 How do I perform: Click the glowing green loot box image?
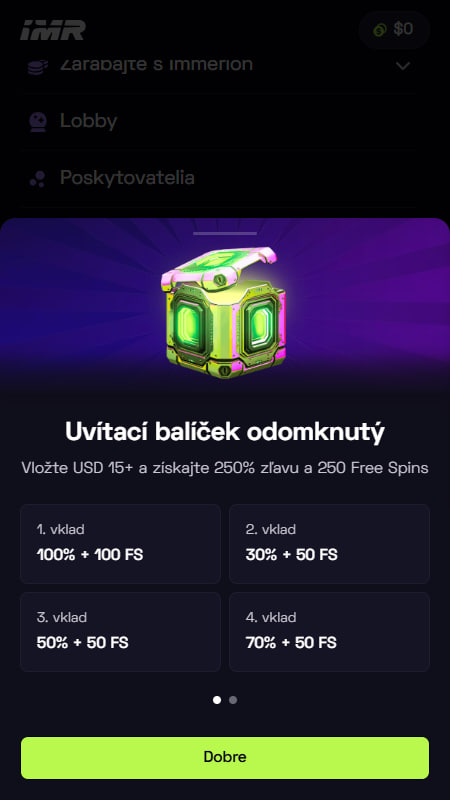click(225, 312)
